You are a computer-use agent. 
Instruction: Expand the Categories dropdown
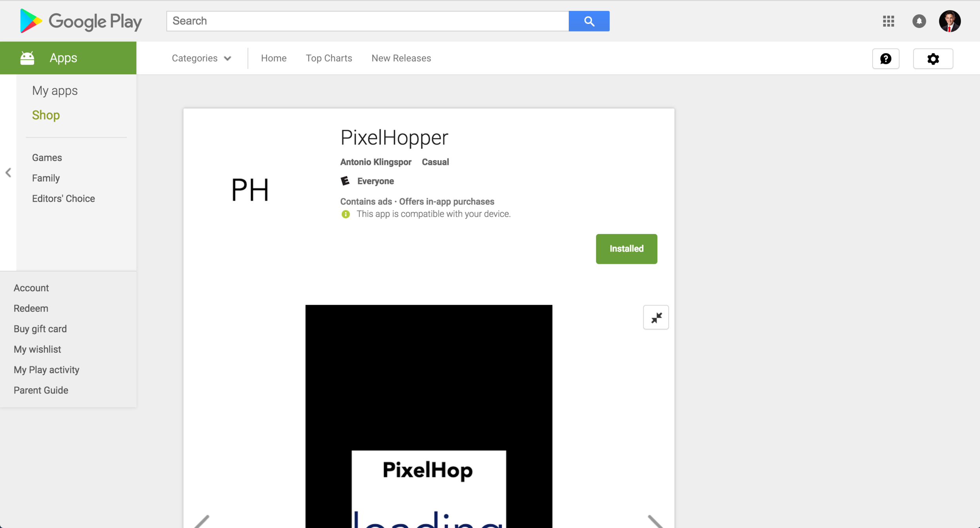[201, 58]
